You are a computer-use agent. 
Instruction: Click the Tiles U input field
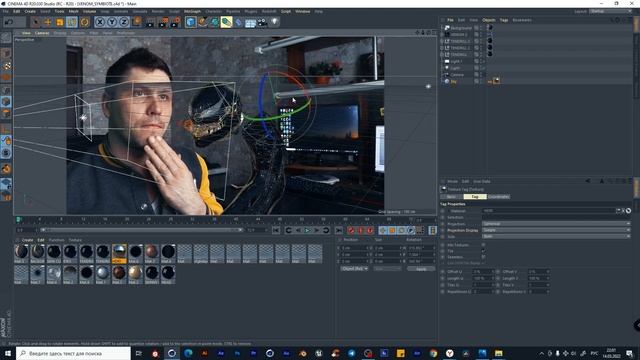pos(482,285)
